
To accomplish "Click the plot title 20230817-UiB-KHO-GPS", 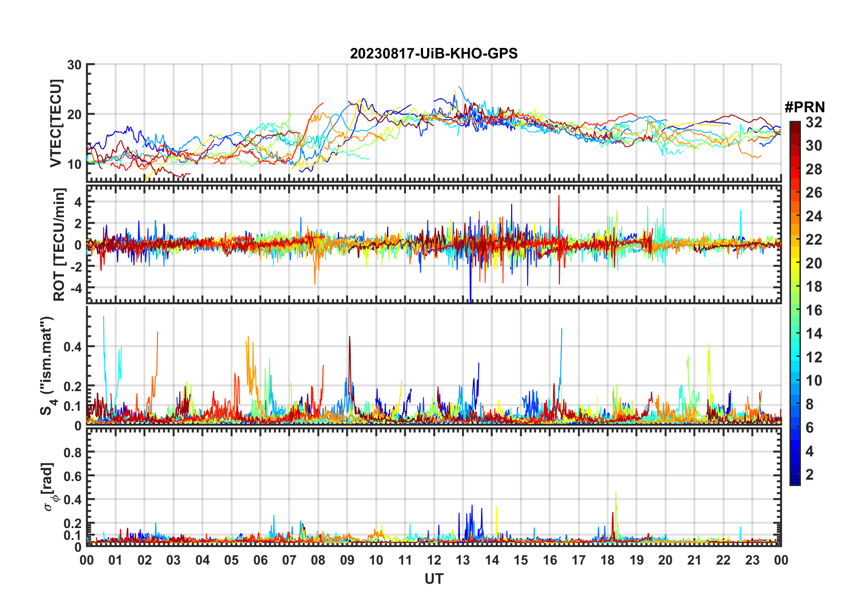I will 434,54.
